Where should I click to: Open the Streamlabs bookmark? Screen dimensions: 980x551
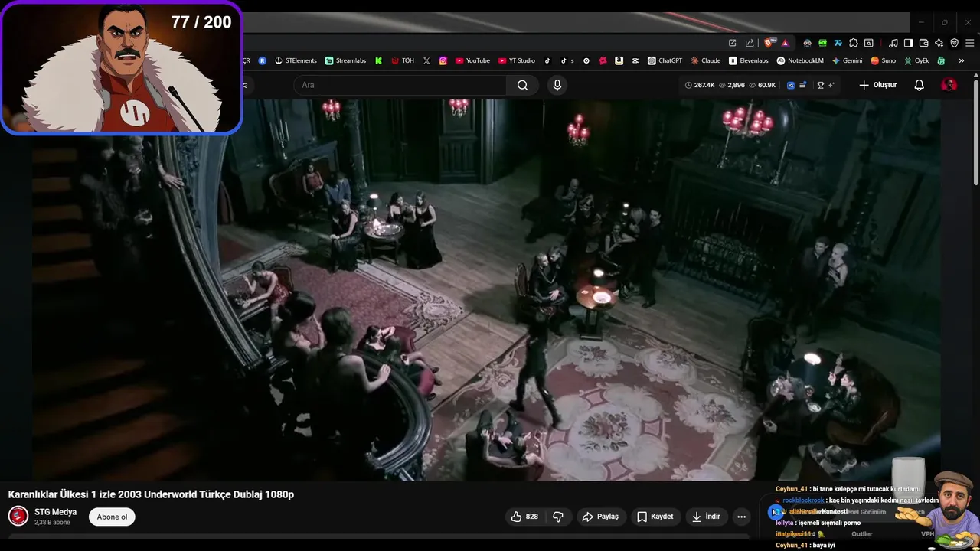pyautogui.click(x=345, y=60)
